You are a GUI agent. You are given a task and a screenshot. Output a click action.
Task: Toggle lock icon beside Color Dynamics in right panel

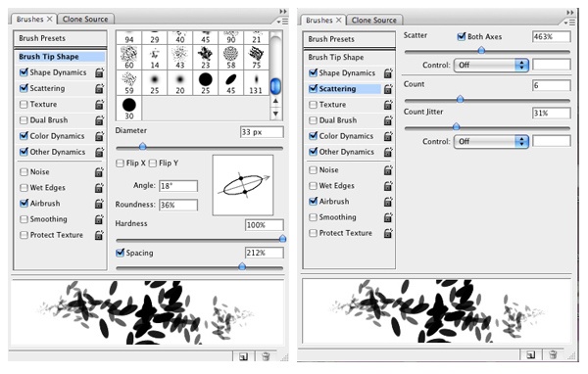point(388,136)
